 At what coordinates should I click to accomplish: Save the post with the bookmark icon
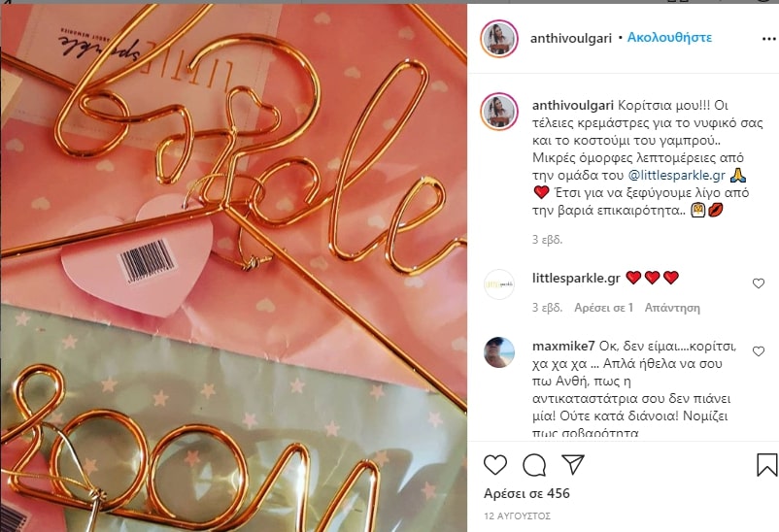pos(767,464)
